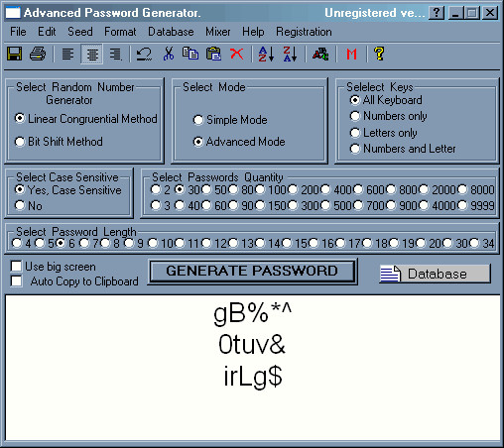Sort passwords descending Z-A icon

tap(290, 54)
